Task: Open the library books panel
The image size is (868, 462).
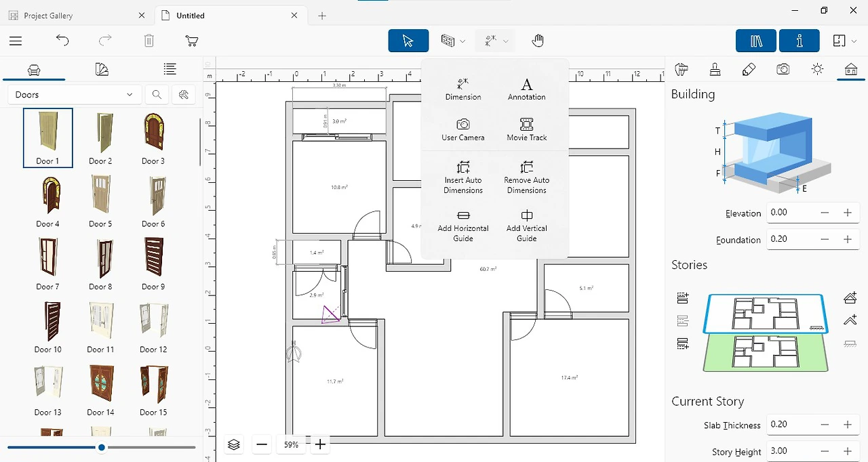Action: tap(756, 41)
